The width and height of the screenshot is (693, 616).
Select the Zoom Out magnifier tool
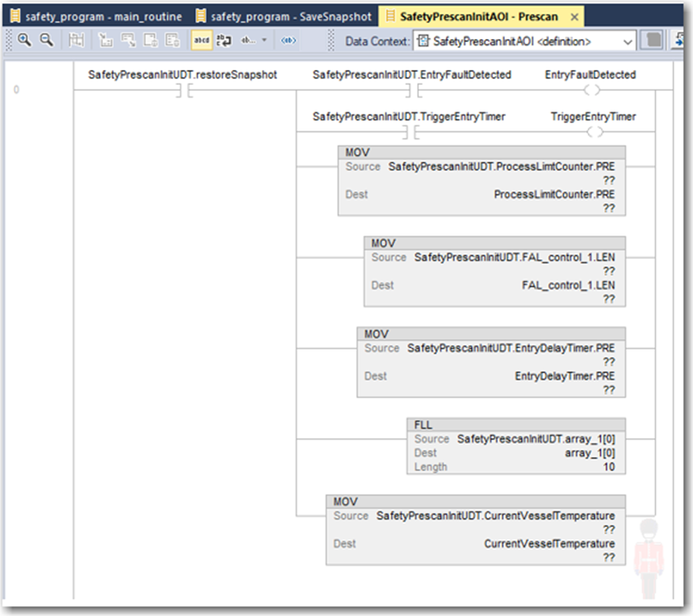pos(45,40)
